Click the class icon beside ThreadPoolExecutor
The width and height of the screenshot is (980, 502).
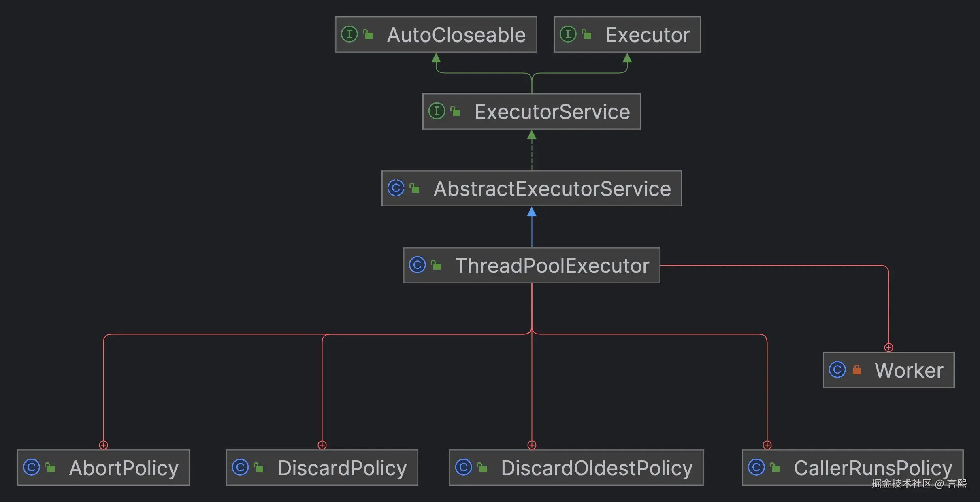(417, 265)
